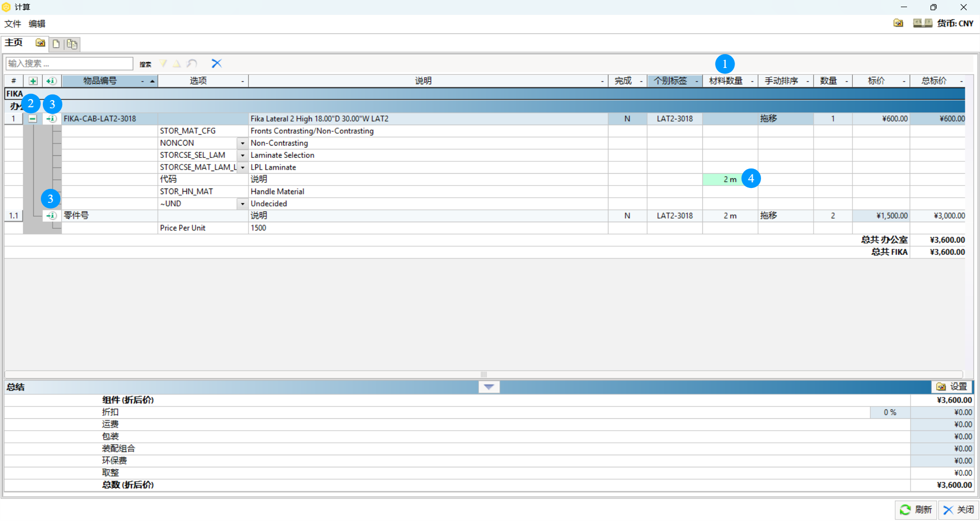Switch to the 主页 tab

coord(14,42)
